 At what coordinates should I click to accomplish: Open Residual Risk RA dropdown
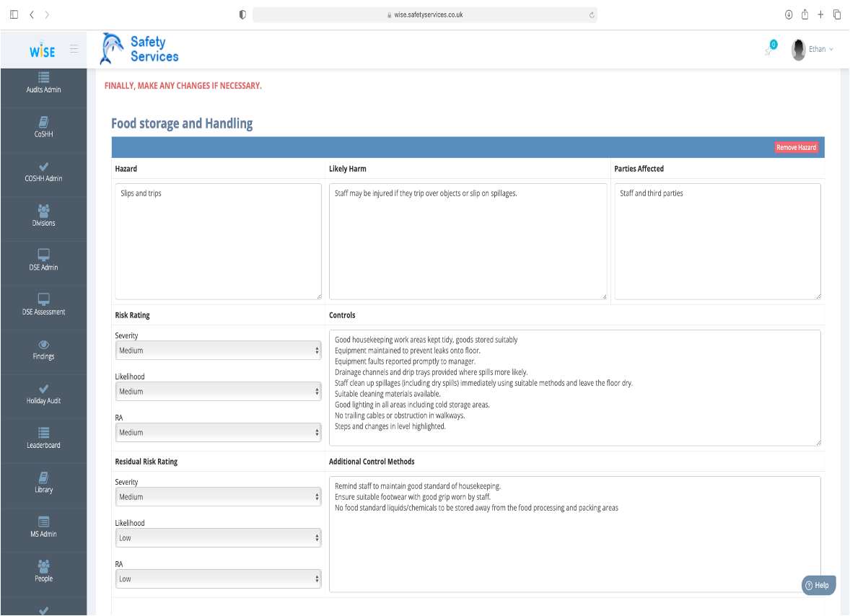pyautogui.click(x=218, y=578)
